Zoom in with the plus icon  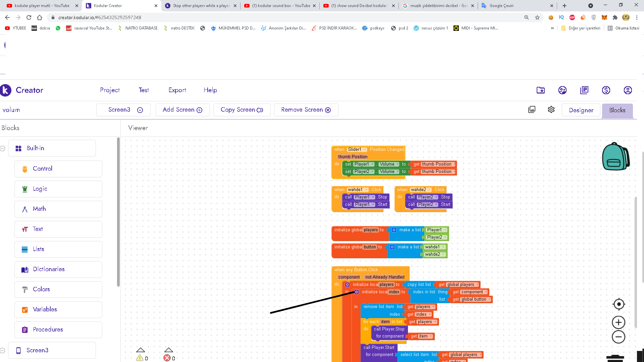pos(619,322)
